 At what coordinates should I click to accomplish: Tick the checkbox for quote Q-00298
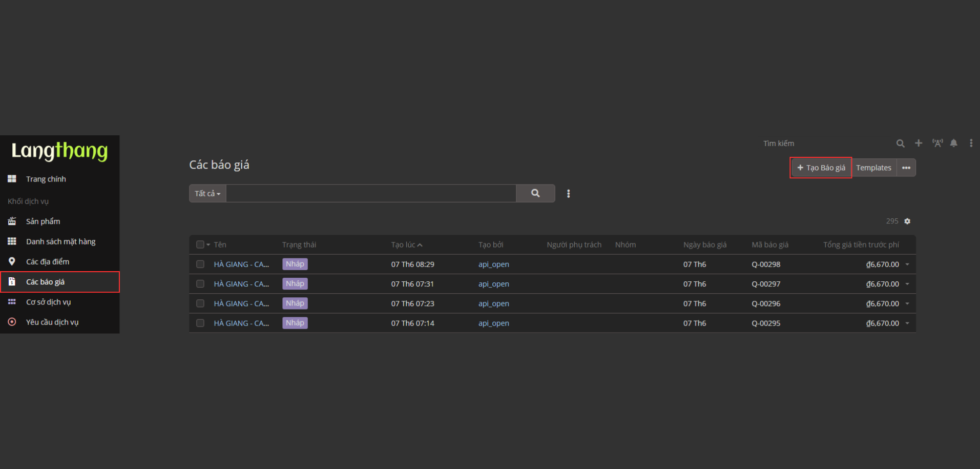click(x=200, y=264)
